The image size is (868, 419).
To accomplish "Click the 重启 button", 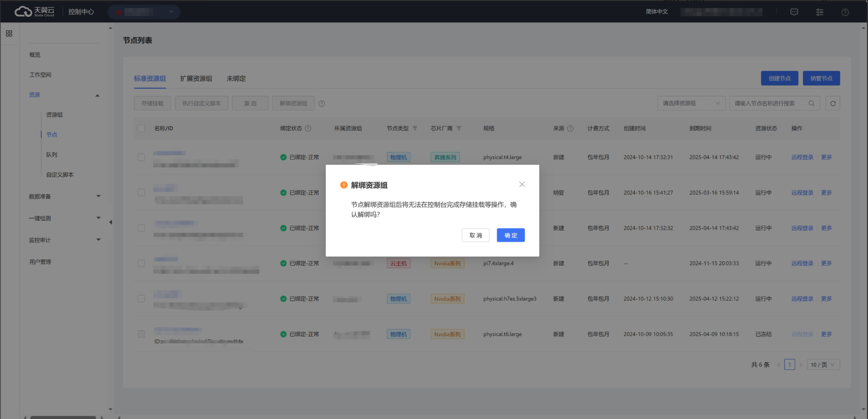I will tap(250, 103).
